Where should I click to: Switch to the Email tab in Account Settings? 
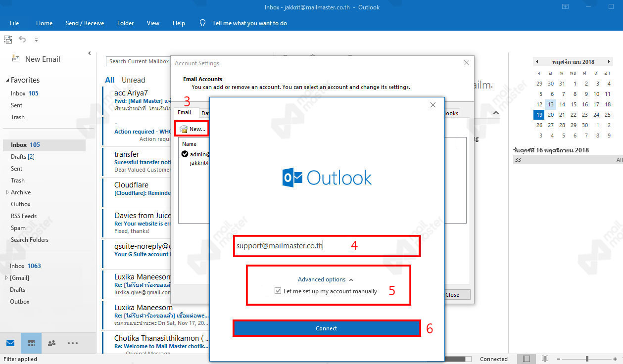click(x=185, y=112)
